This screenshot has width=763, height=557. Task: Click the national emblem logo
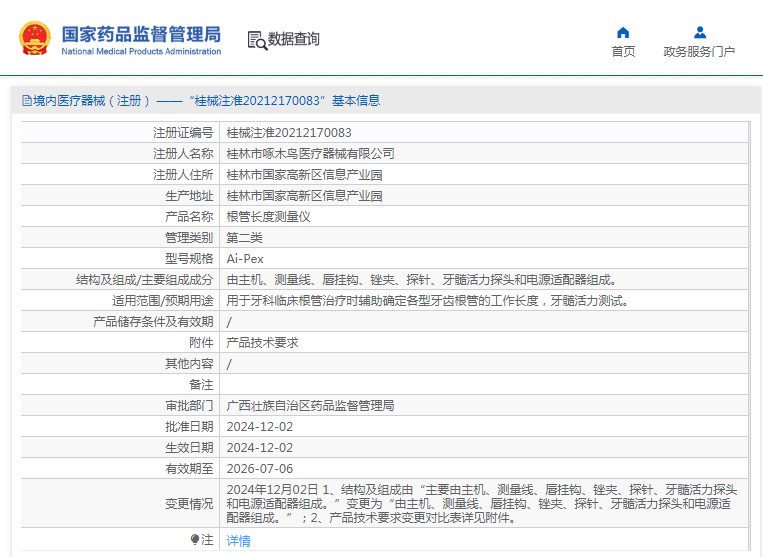point(35,38)
